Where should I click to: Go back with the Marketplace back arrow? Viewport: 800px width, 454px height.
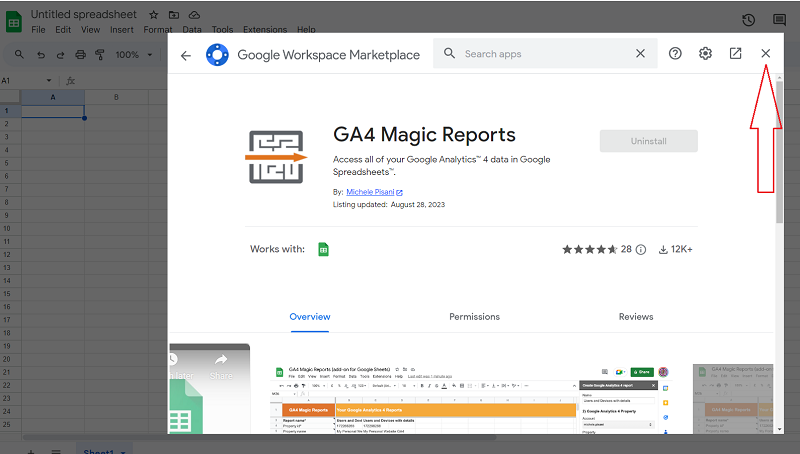[186, 55]
